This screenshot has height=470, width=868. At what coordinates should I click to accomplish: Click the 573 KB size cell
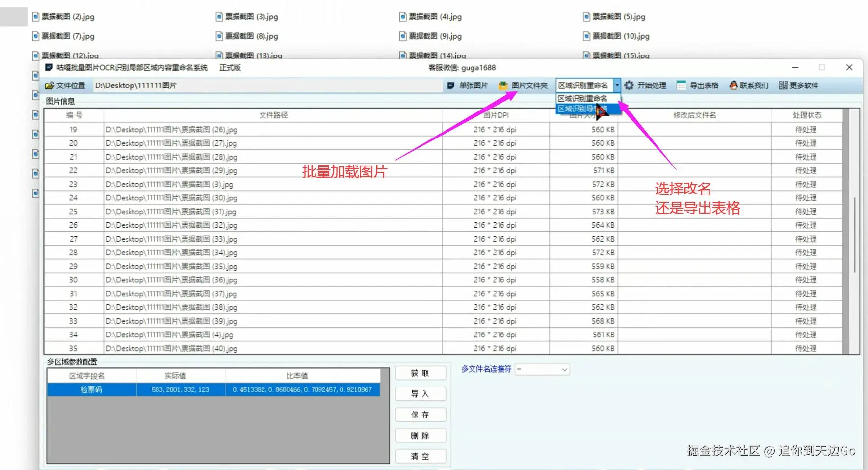pyautogui.click(x=583, y=212)
